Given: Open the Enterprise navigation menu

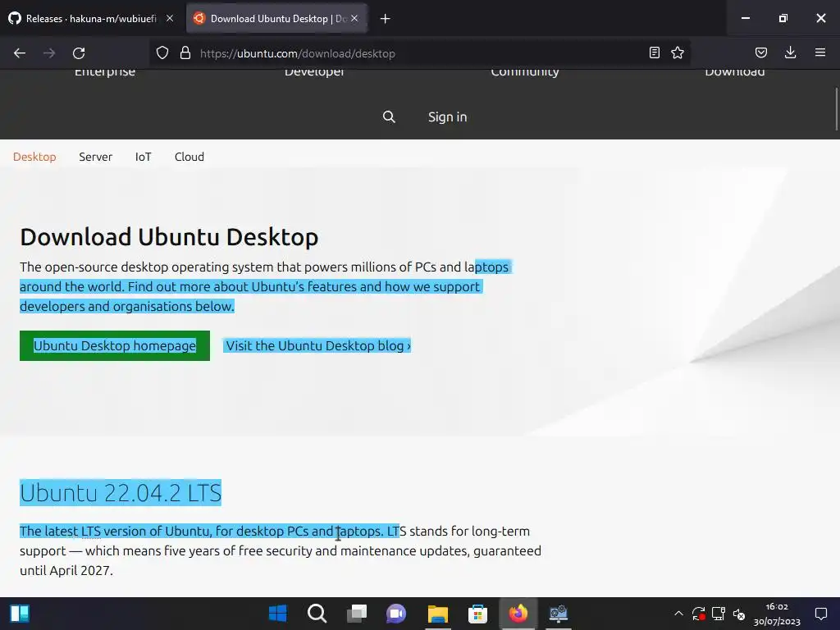Looking at the screenshot, I should point(105,72).
